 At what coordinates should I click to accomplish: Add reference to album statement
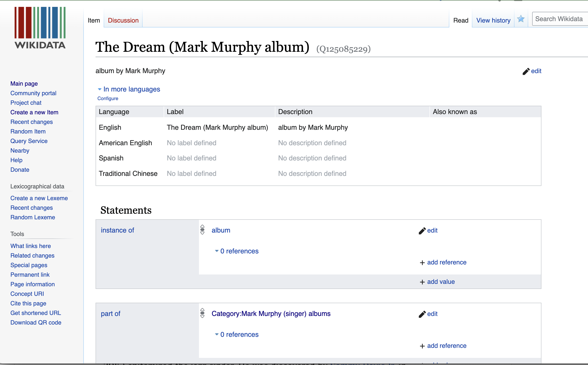coord(443,262)
